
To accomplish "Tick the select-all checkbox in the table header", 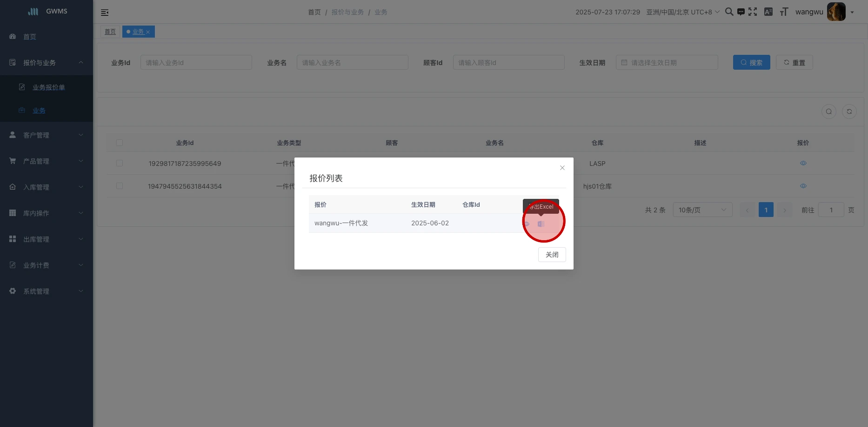I will [x=120, y=143].
